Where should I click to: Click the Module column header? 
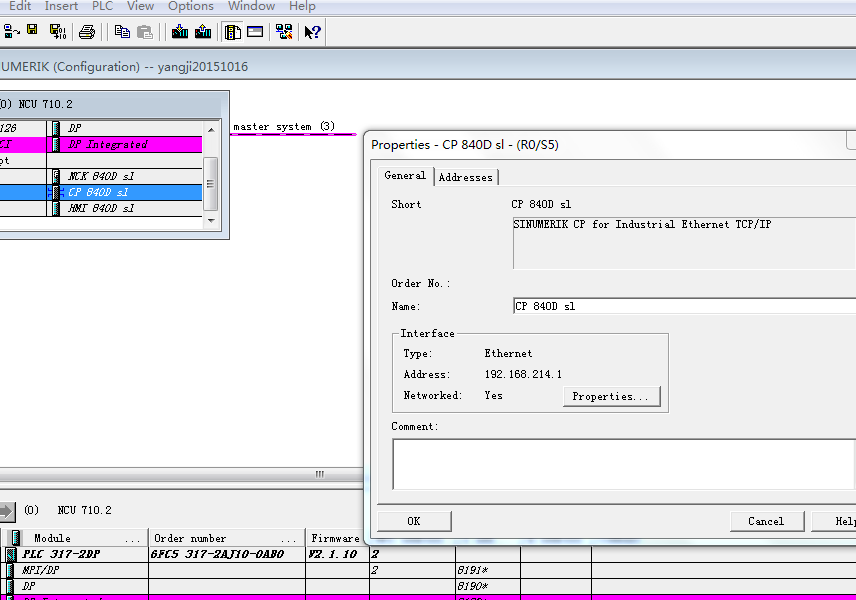76,538
